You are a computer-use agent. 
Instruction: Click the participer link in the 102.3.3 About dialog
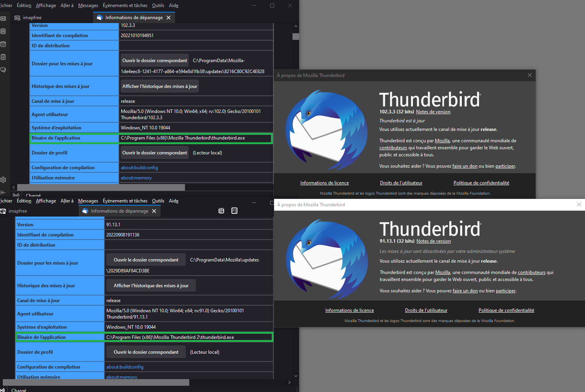point(505,166)
